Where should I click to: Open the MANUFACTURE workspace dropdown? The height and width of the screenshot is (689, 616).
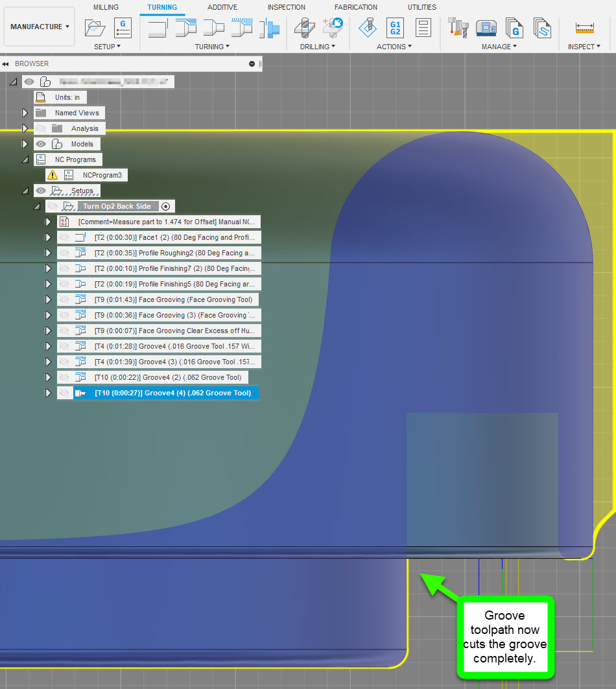tap(38, 26)
